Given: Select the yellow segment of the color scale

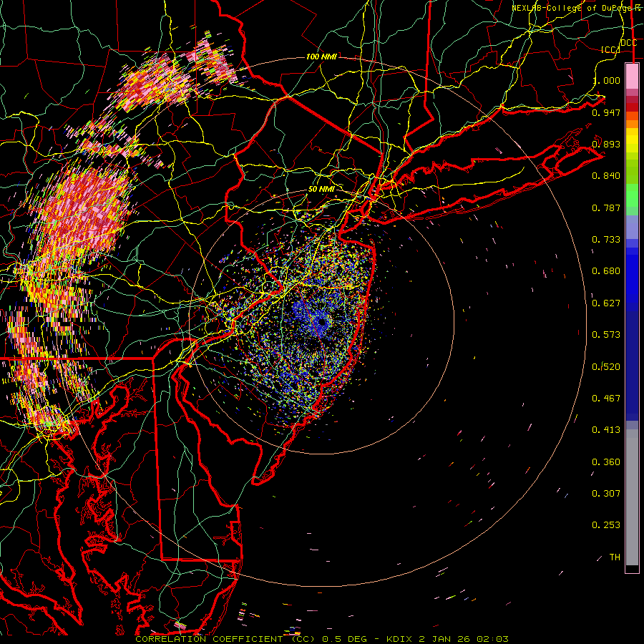Looking at the screenshot, I should 632,140.
